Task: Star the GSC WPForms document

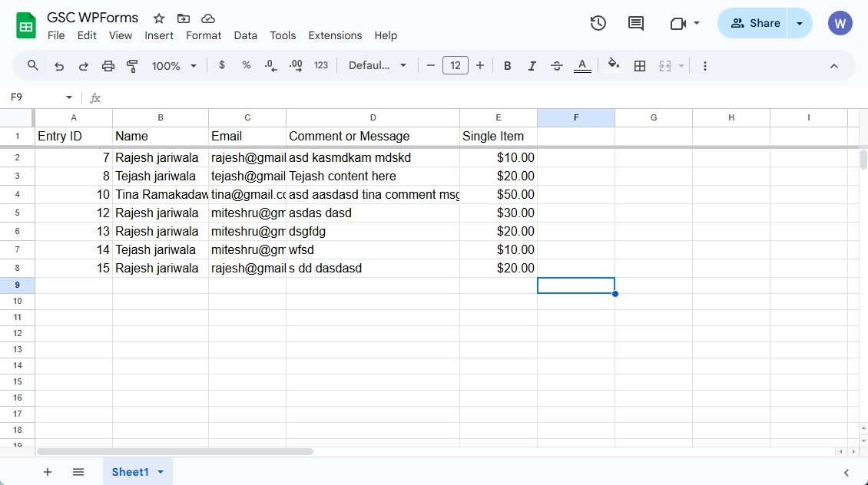Action: click(x=159, y=18)
